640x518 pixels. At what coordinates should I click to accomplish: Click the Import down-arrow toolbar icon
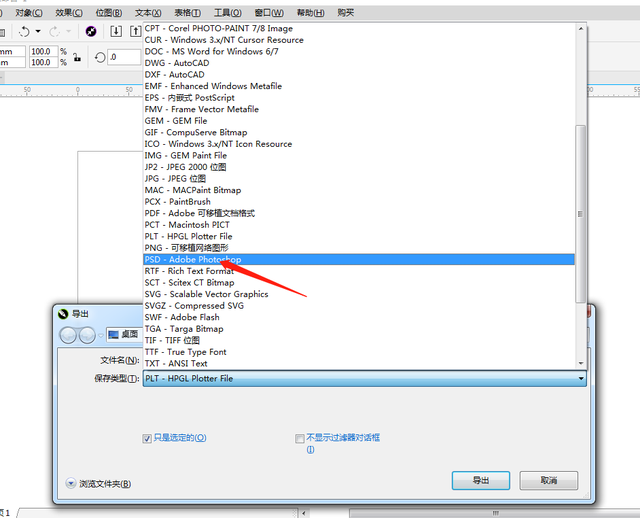pyautogui.click(x=116, y=31)
